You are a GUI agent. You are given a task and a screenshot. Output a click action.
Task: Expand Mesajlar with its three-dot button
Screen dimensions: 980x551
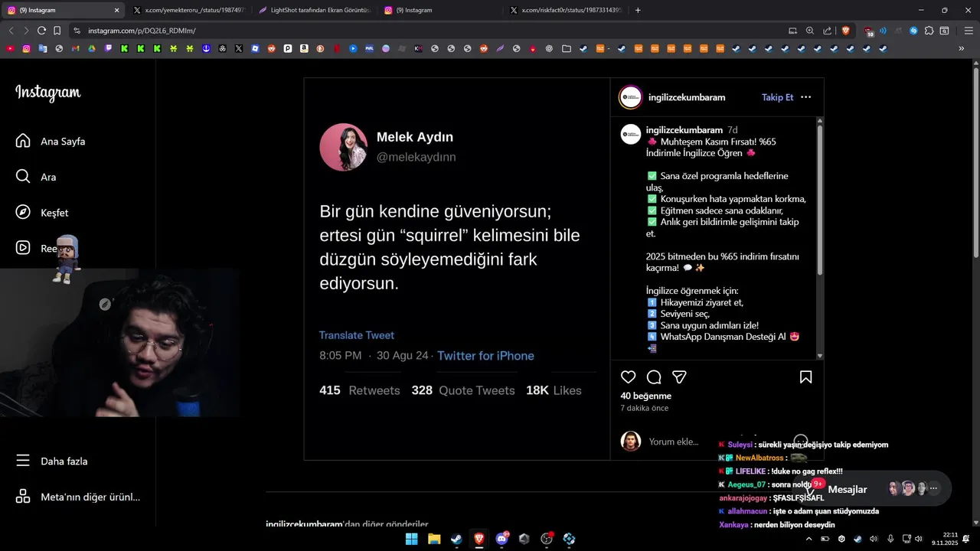click(933, 488)
